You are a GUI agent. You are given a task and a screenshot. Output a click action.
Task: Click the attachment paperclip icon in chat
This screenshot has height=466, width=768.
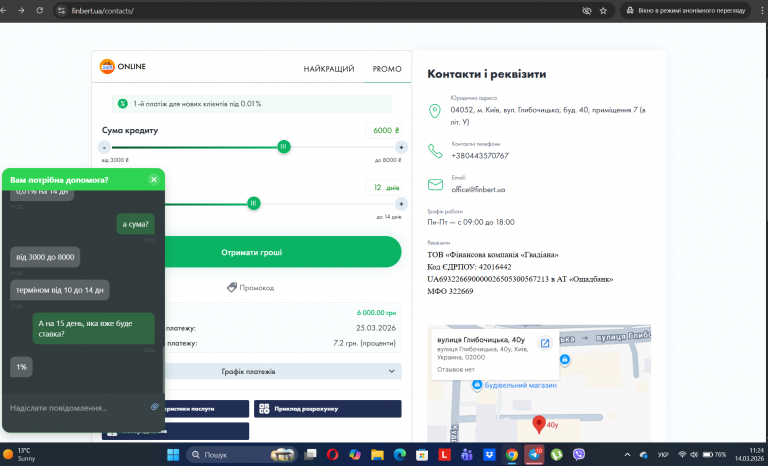point(155,407)
